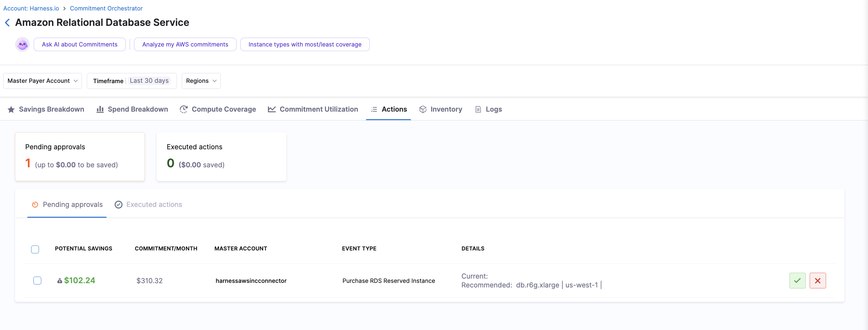The width and height of the screenshot is (868, 330).
Task: Click the bar chart Spend Breakdown icon
Action: 100,109
